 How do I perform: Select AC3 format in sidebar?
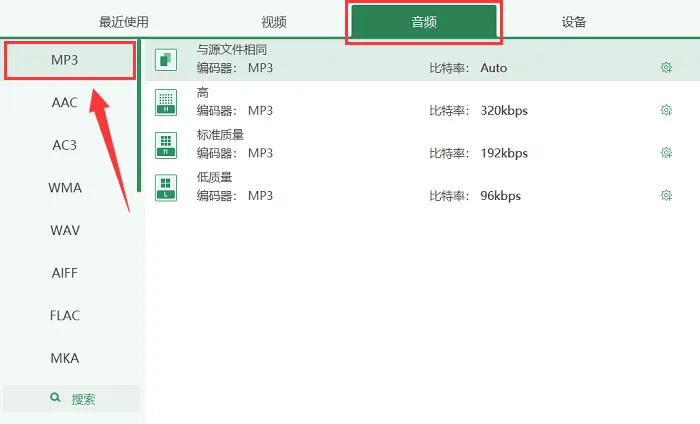[x=65, y=145]
